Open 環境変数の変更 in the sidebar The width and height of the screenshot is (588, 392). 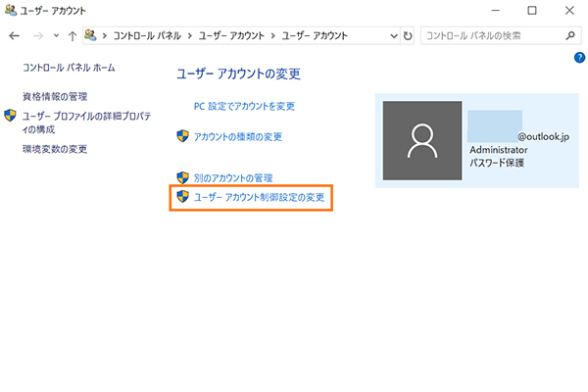click(55, 149)
